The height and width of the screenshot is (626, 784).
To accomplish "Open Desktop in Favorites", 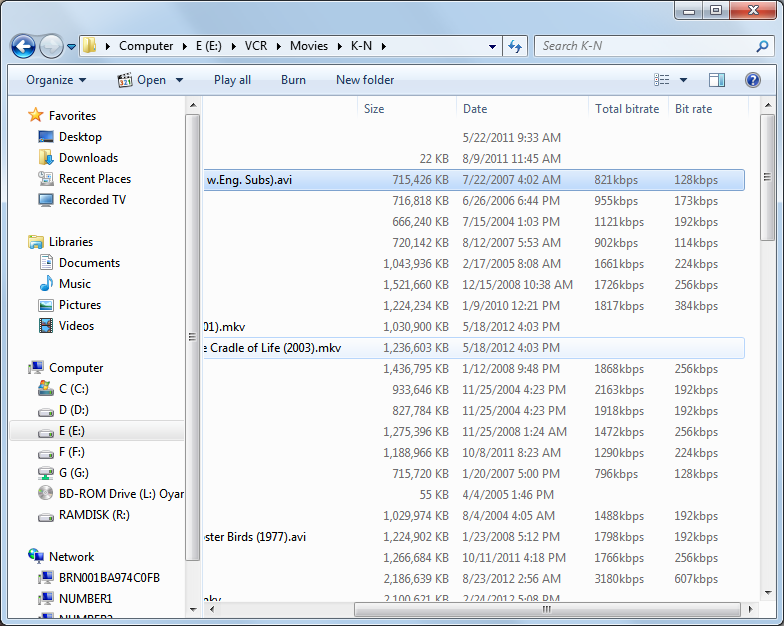I will [x=80, y=136].
